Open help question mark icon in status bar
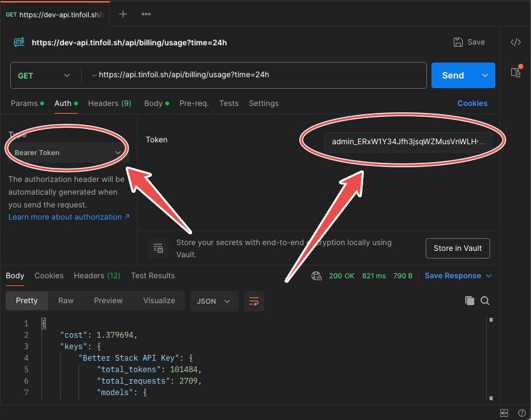This screenshot has height=420, width=531. (x=521, y=413)
